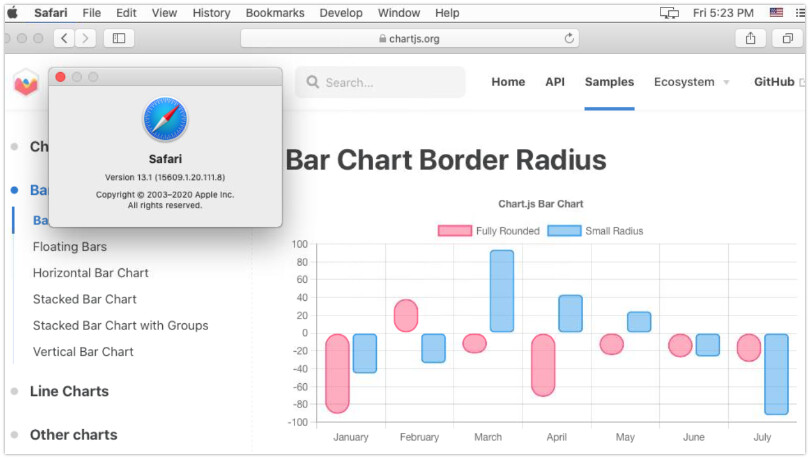Open the View menu
The width and height of the screenshot is (810, 459).
(164, 13)
